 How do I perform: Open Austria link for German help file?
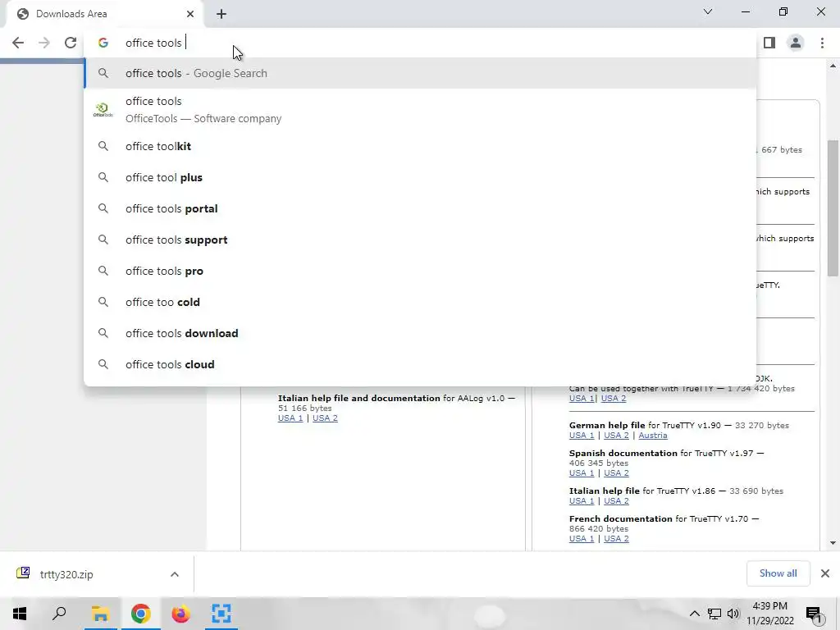coord(653,436)
